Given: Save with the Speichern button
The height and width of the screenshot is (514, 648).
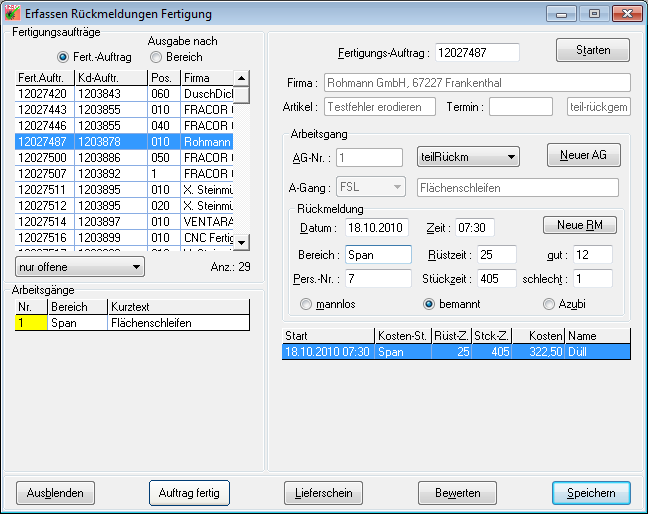Looking at the screenshot, I should (591, 493).
